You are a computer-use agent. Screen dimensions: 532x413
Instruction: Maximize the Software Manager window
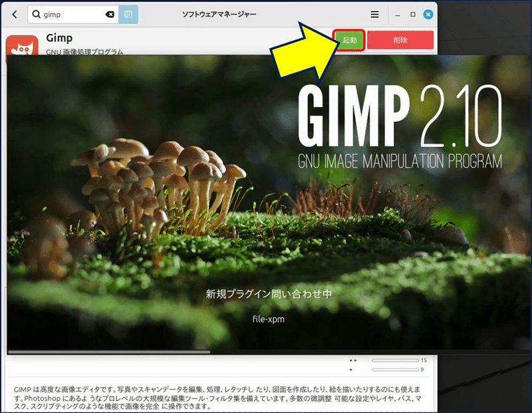[412, 14]
